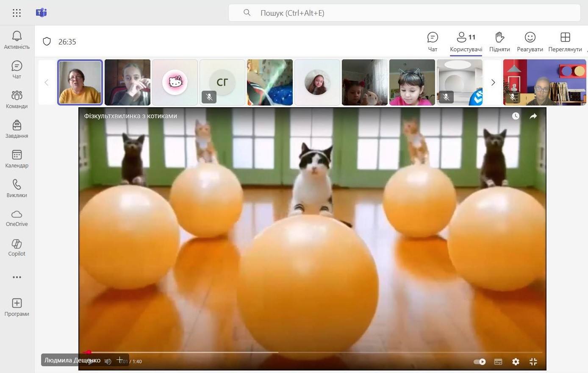Screen dimensions: 588x373
Task: Open the Завдання assignments section
Action: pyautogui.click(x=17, y=129)
